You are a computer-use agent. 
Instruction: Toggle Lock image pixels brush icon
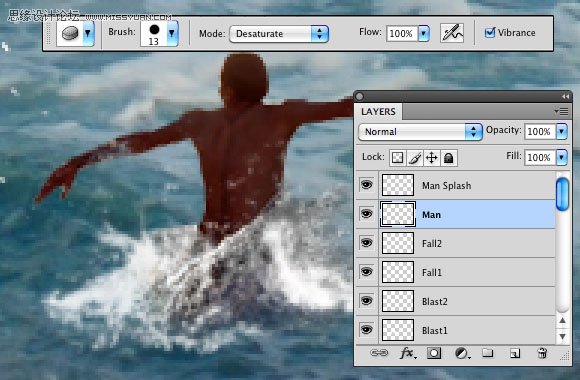tap(415, 158)
